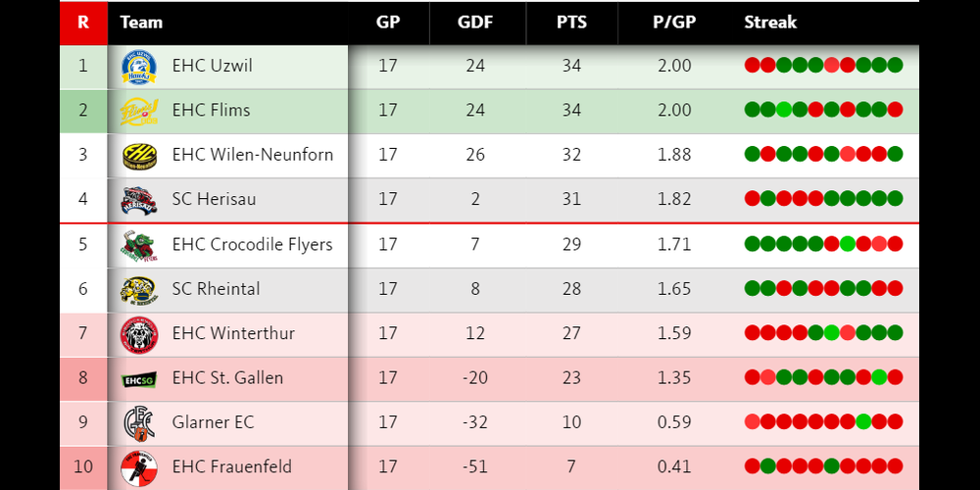Click the Streak column header
Viewport: 980px width, 490px height.
[x=770, y=23]
